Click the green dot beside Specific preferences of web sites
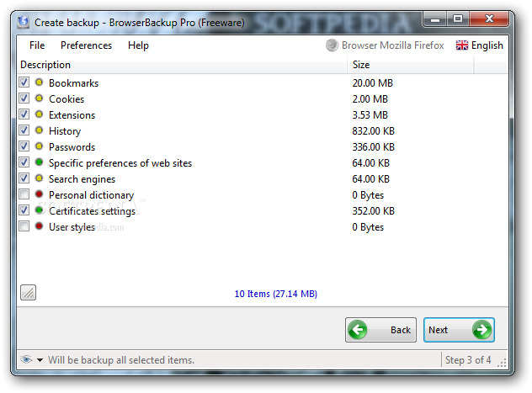 pyautogui.click(x=39, y=162)
